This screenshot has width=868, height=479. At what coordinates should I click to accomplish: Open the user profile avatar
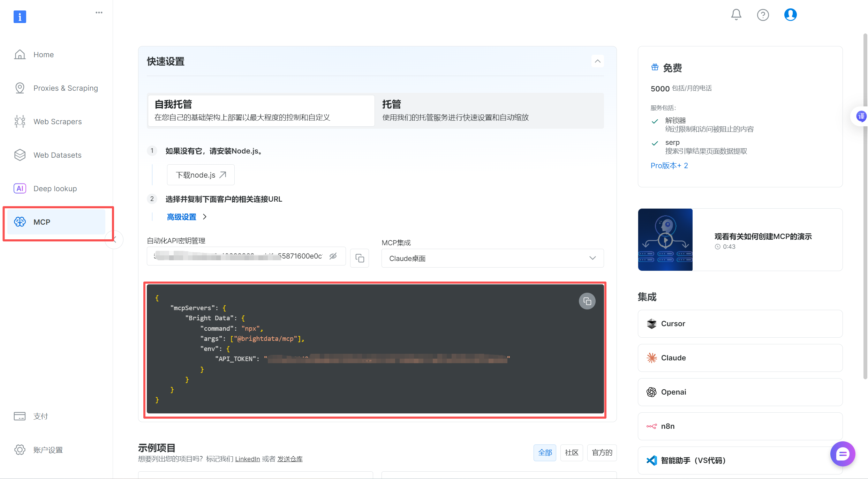pyautogui.click(x=790, y=15)
